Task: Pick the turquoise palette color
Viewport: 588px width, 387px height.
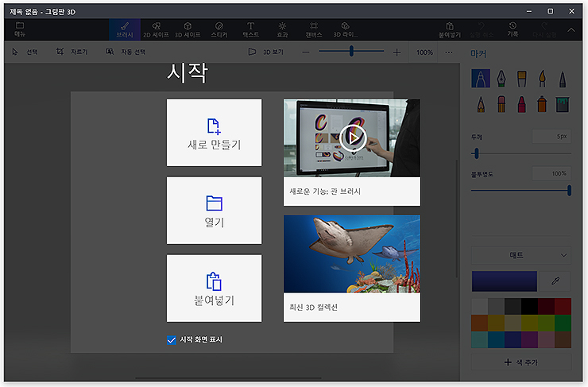Action: point(480,340)
